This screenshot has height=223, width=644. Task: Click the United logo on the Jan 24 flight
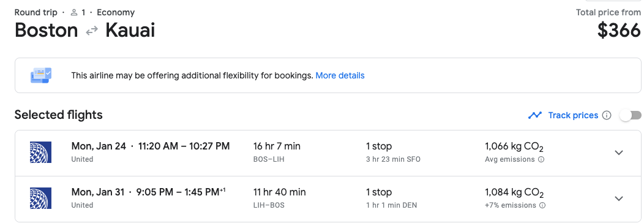click(40, 153)
